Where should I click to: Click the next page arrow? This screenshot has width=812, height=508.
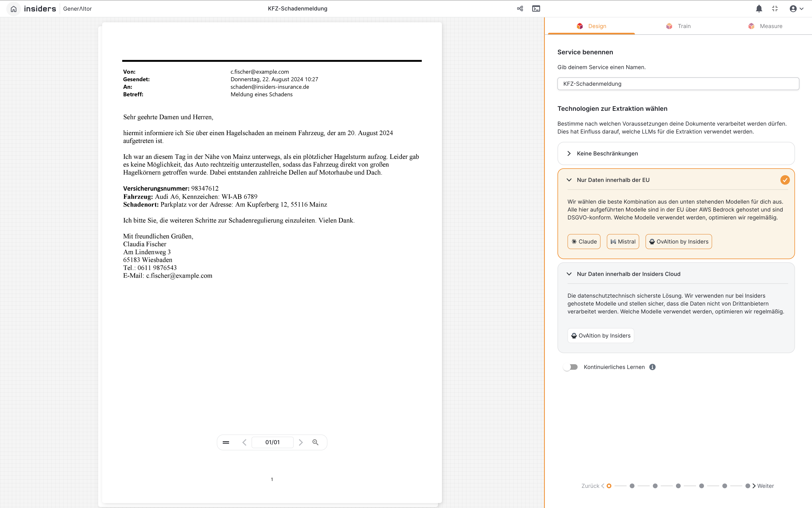301,442
